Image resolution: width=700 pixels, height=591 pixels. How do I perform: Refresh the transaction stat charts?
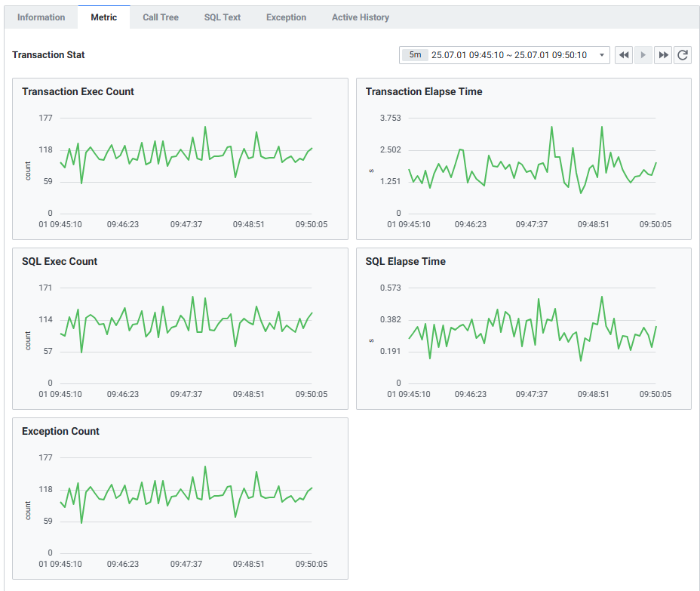683,55
